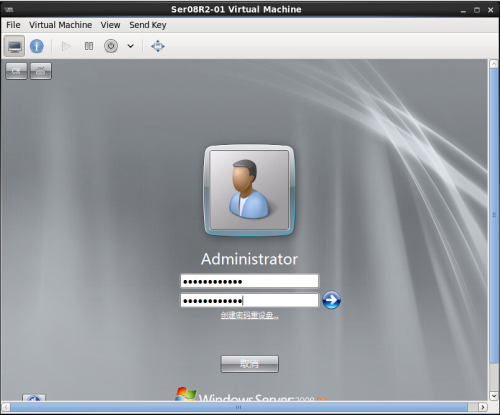Click the horizontal scrollbar right arrow
This screenshot has height=415, width=500.
pos(483,407)
